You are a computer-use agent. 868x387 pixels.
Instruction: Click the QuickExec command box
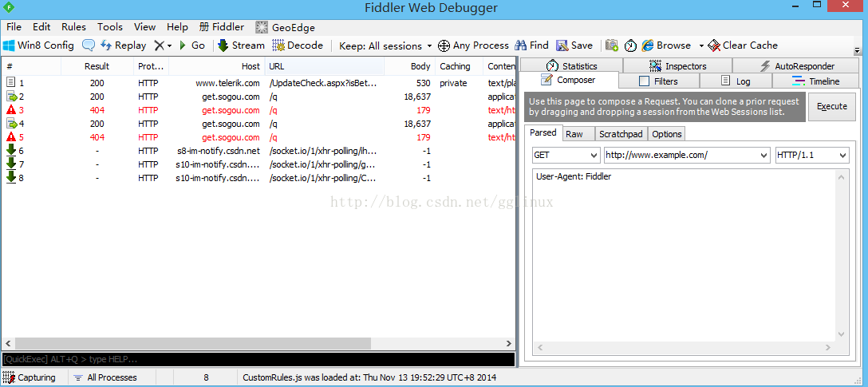[x=258, y=359]
